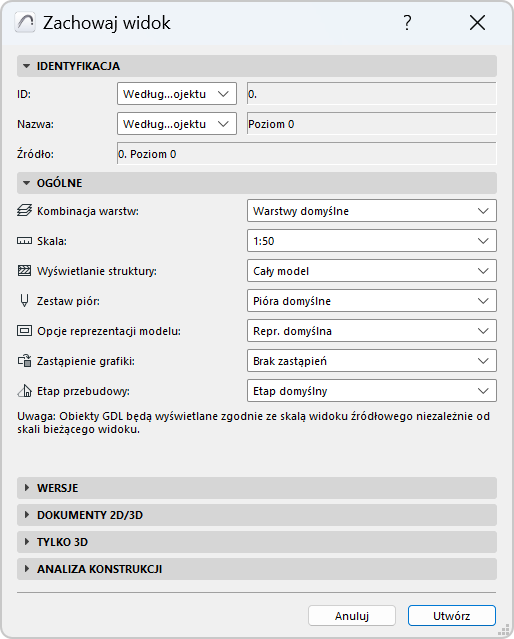The image size is (514, 639).
Task: Click the Zestaw piór pen icon
Action: pyautogui.click(x=24, y=301)
